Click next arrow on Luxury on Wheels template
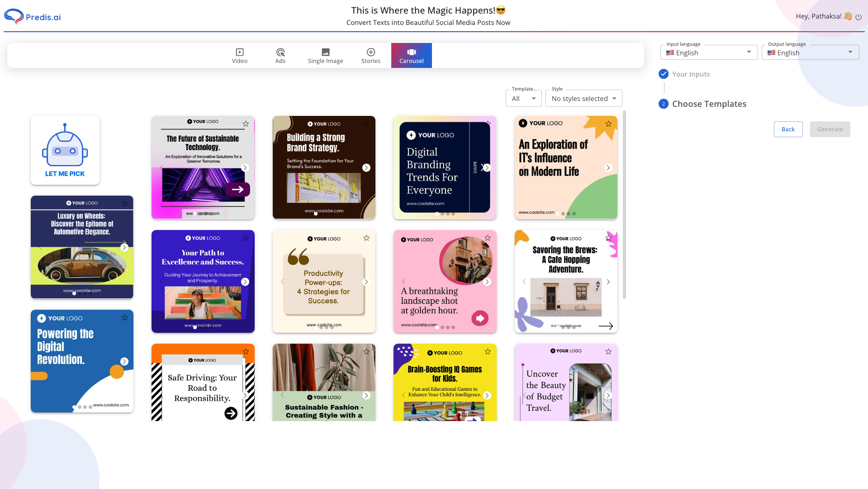Screen dimensions: 868x489 pos(124,248)
